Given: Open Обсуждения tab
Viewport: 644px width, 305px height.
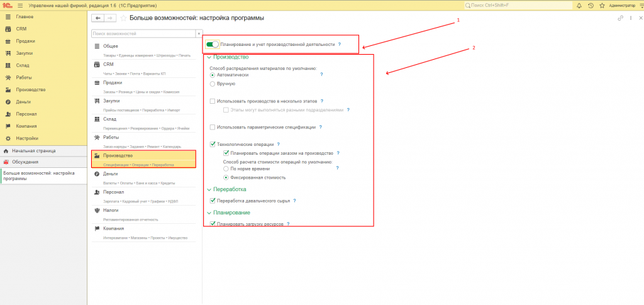Looking at the screenshot, I should 43,162.
